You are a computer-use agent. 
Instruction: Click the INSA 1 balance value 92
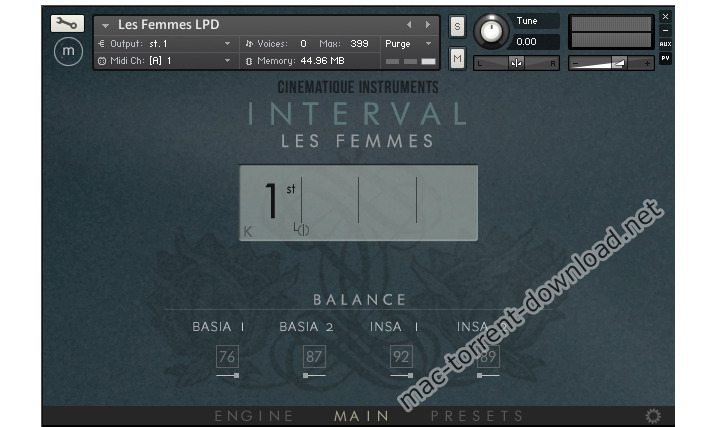[401, 357]
